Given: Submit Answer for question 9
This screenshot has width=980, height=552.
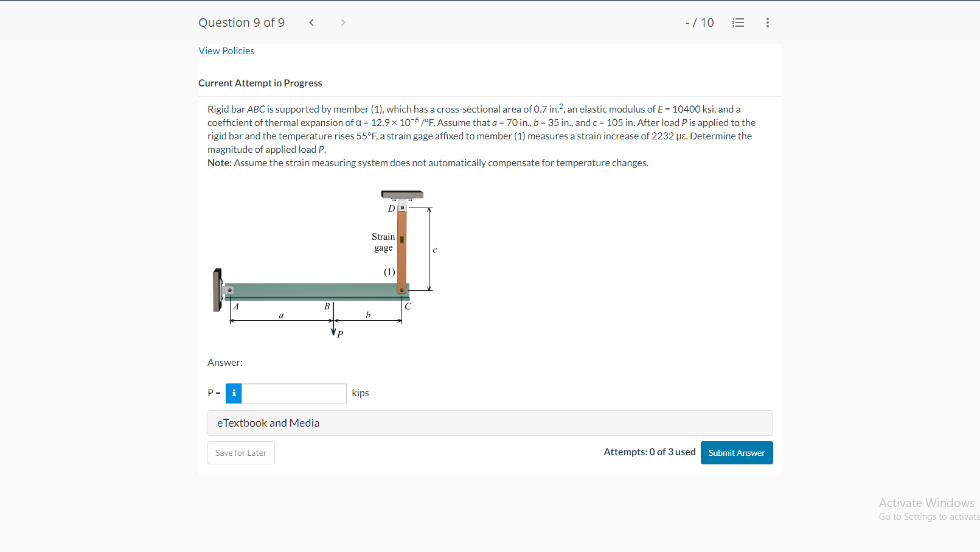Looking at the screenshot, I should (737, 453).
